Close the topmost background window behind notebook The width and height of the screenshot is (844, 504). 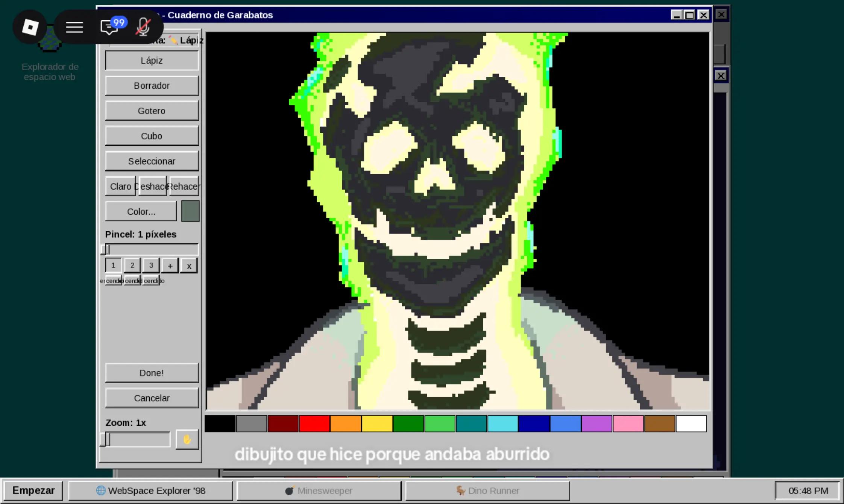721,14
